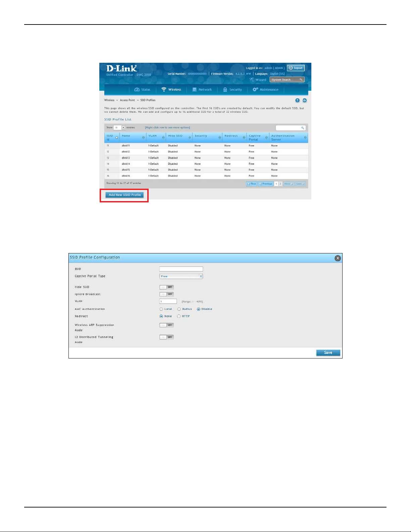Click the D-Link logo
Viewport: 411px width, 532px height.
tap(121, 68)
